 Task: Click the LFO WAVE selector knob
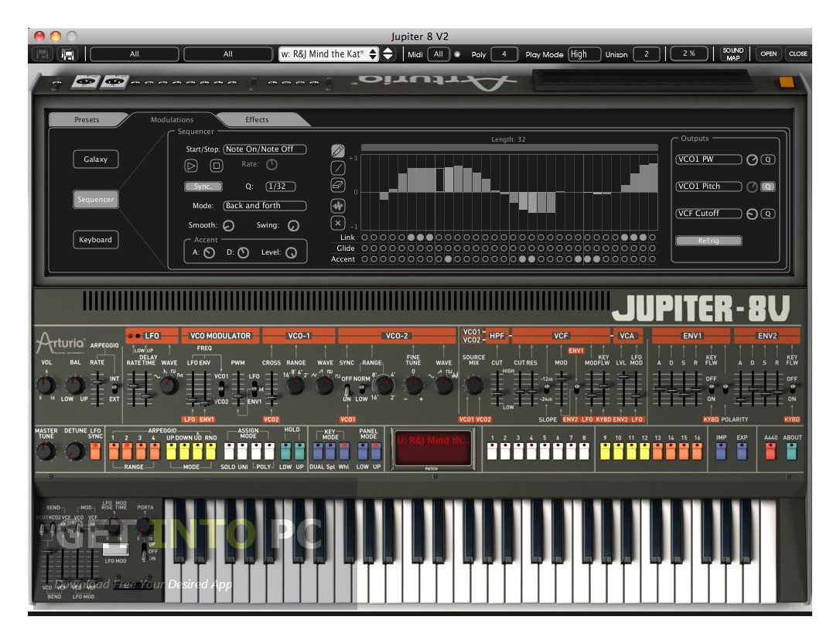(x=169, y=385)
